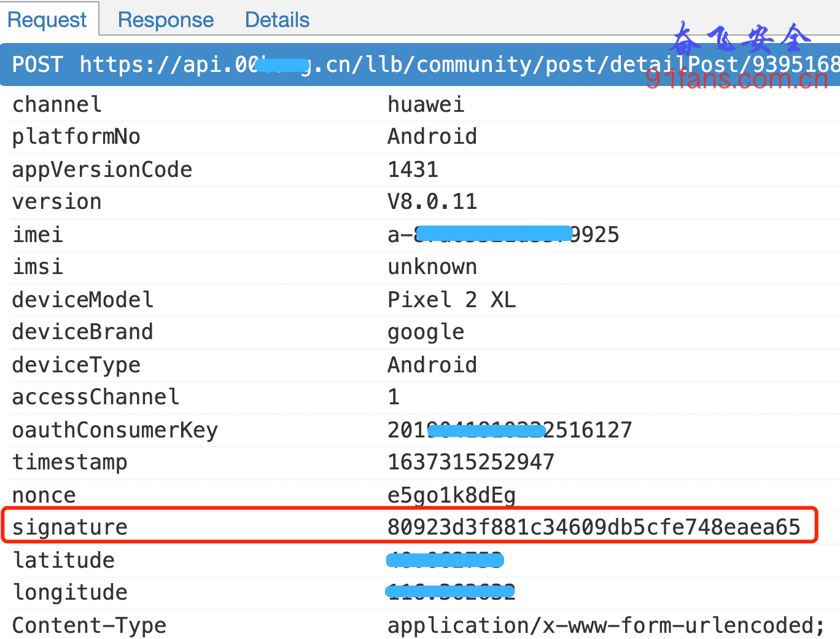Viewport: 840px width, 639px height.
Task: Click the imei parameter name
Action: coord(38,235)
